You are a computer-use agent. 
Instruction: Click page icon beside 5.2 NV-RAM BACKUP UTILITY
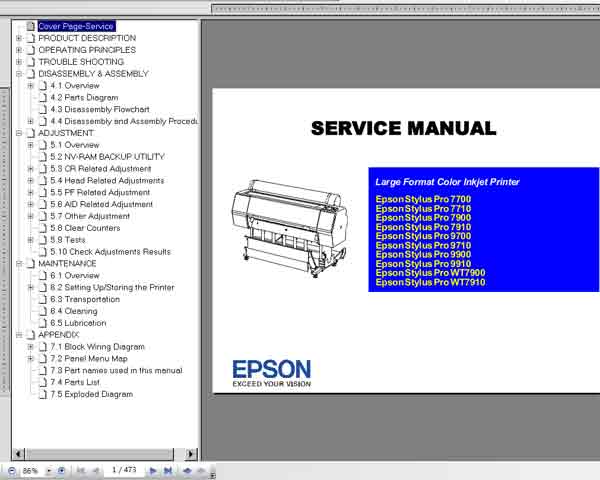[x=43, y=157]
